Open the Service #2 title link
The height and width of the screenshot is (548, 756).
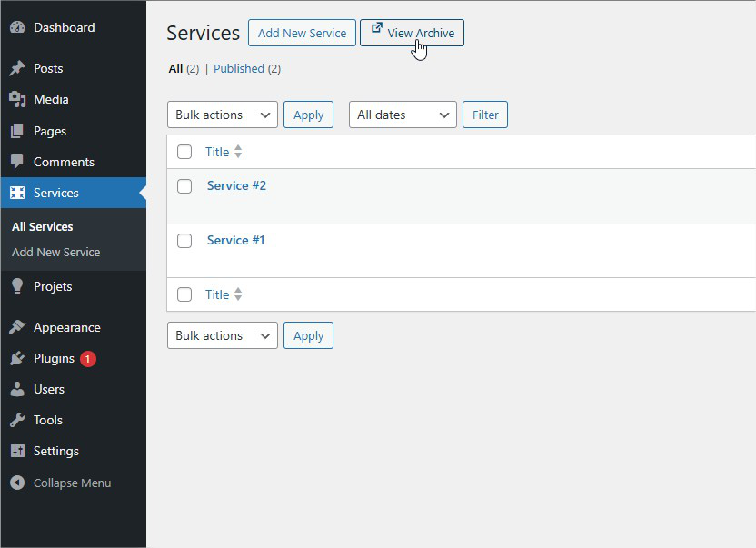click(x=236, y=185)
